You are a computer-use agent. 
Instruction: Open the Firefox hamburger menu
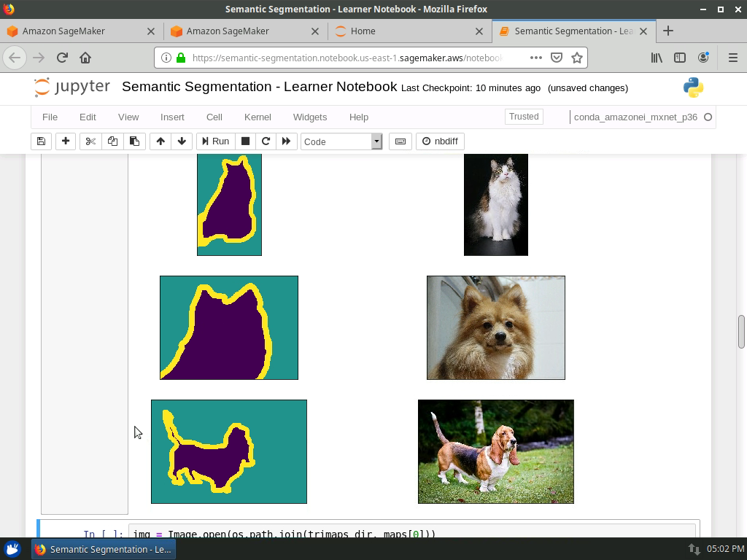(733, 58)
